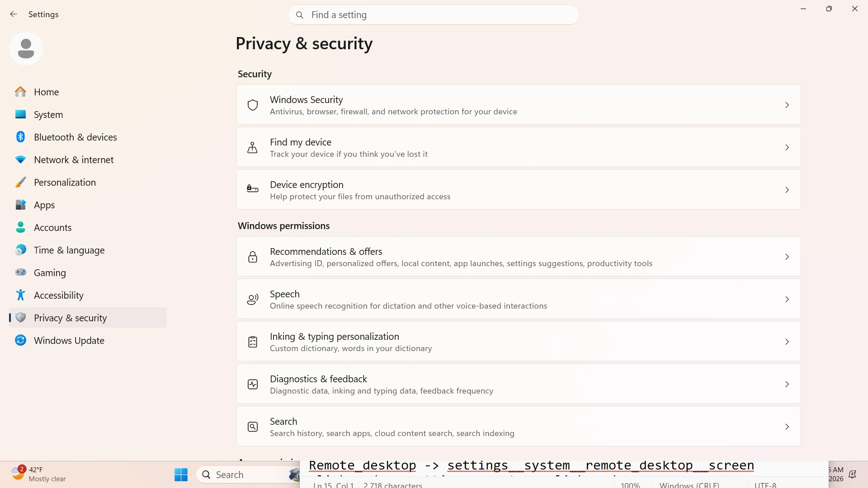
Task: Expand Diagnostics & feedback with its chevron
Action: point(787,384)
